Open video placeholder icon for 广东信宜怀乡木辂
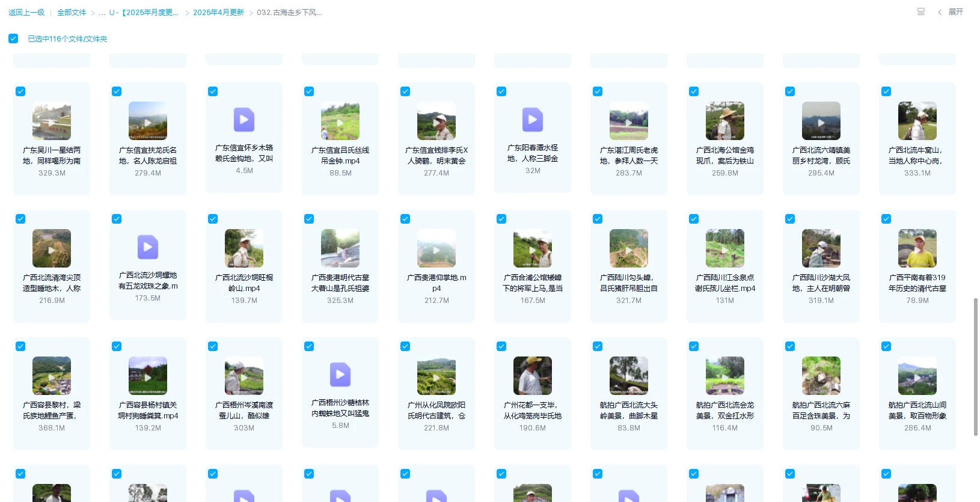980x502 pixels. [x=244, y=120]
